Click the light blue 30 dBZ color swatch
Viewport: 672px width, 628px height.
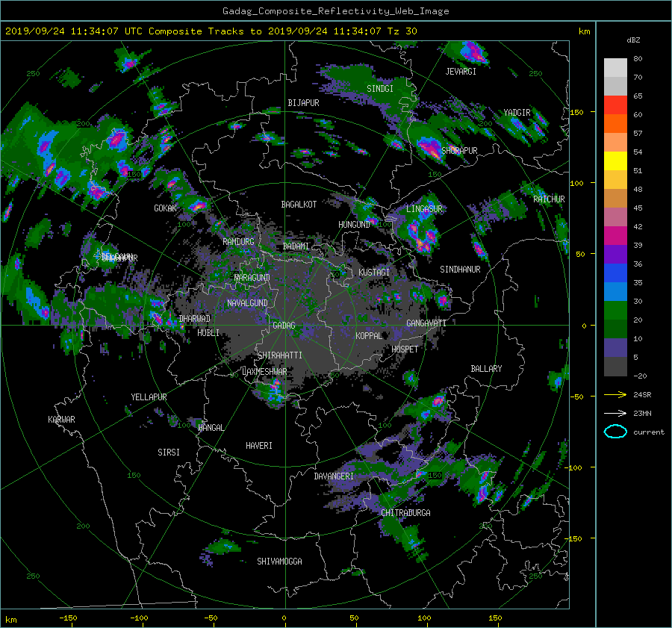(x=615, y=291)
